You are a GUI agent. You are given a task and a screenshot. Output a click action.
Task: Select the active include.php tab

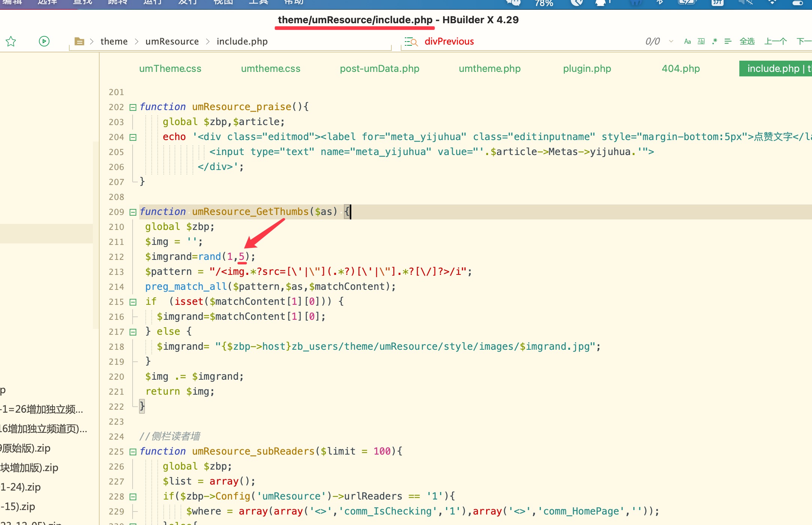click(x=775, y=69)
